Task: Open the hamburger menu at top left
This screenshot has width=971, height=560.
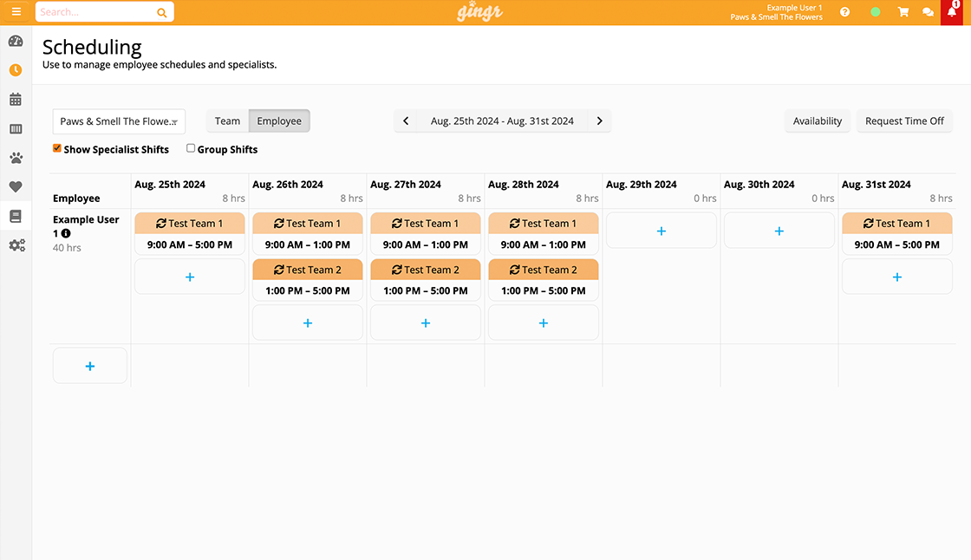Action: (x=16, y=11)
